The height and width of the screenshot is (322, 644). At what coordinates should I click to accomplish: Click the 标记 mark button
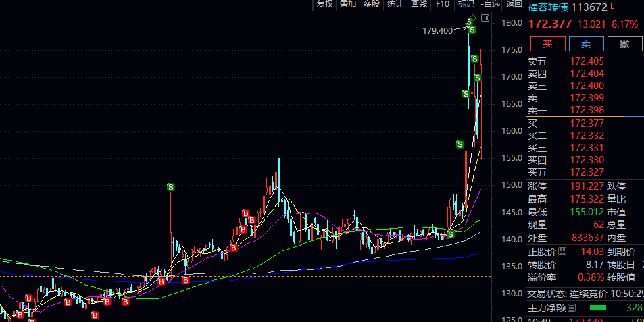(x=466, y=4)
